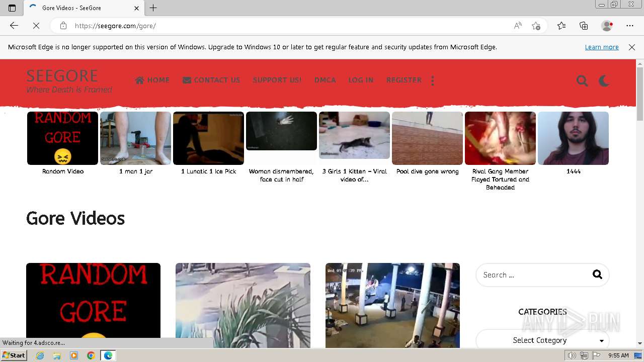Open the Windows Start menu
The width and height of the screenshot is (644, 362).
14,355
